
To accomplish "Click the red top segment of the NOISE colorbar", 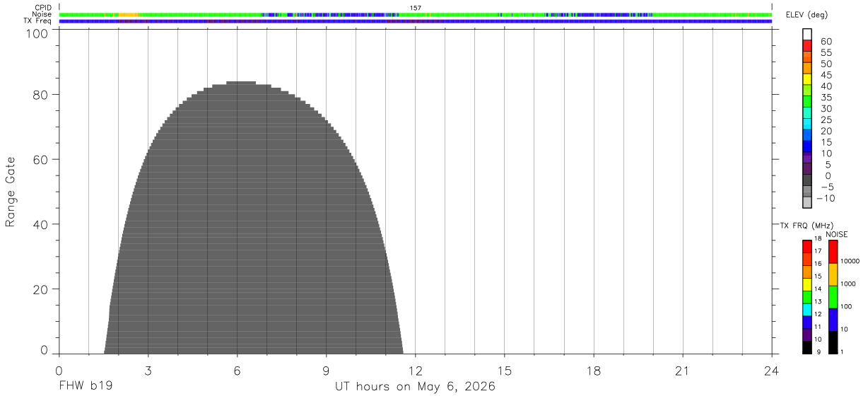I will [833, 252].
